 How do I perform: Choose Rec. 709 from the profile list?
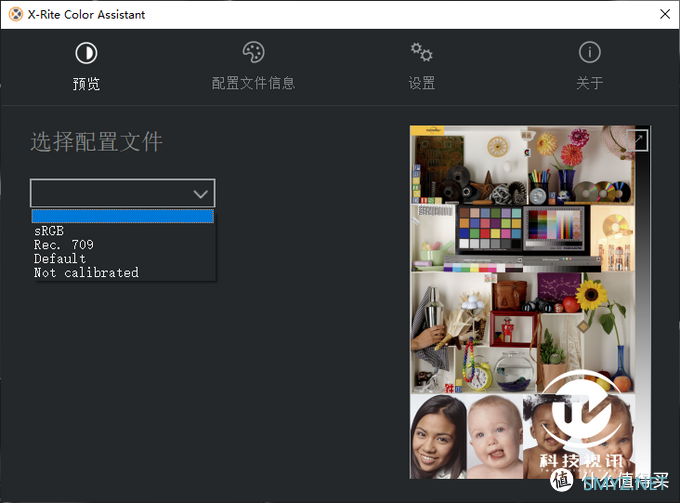[x=123, y=245]
